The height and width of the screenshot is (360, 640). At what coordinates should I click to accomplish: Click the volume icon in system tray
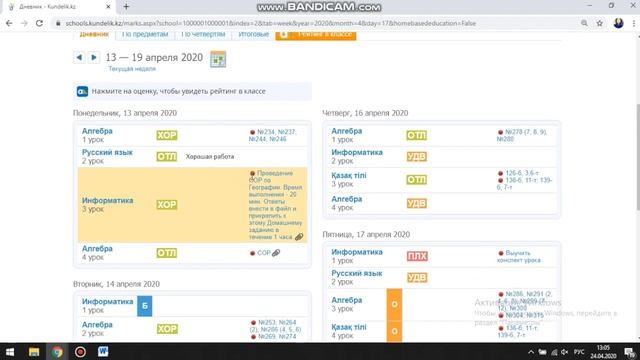(565, 352)
